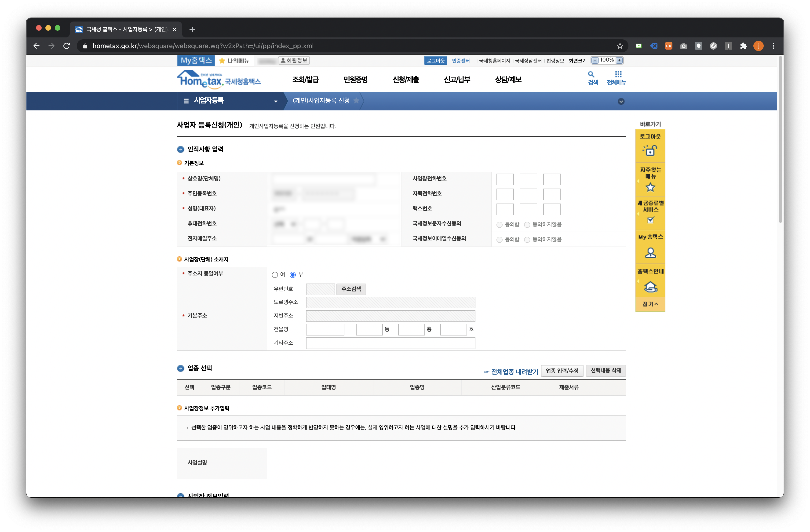Screen dimensions: 810x532
Task: Click 주소검색 address search button
Action: (351, 289)
